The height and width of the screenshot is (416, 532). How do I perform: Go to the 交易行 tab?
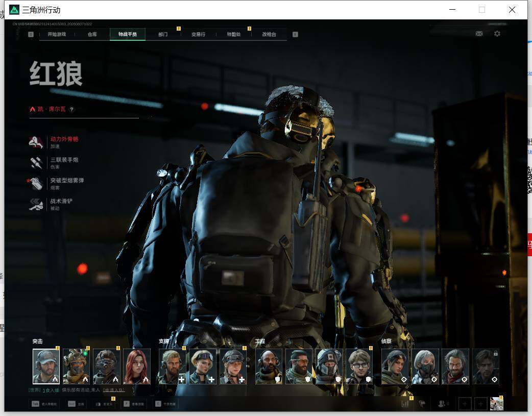tap(198, 34)
